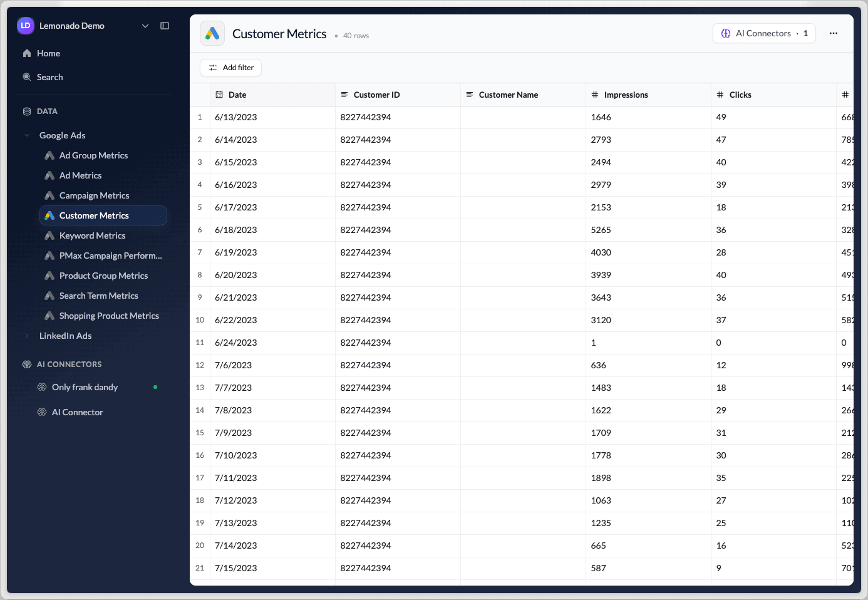The height and width of the screenshot is (600, 868).
Task: Expand the LinkedIn Ads section
Action: click(x=26, y=335)
